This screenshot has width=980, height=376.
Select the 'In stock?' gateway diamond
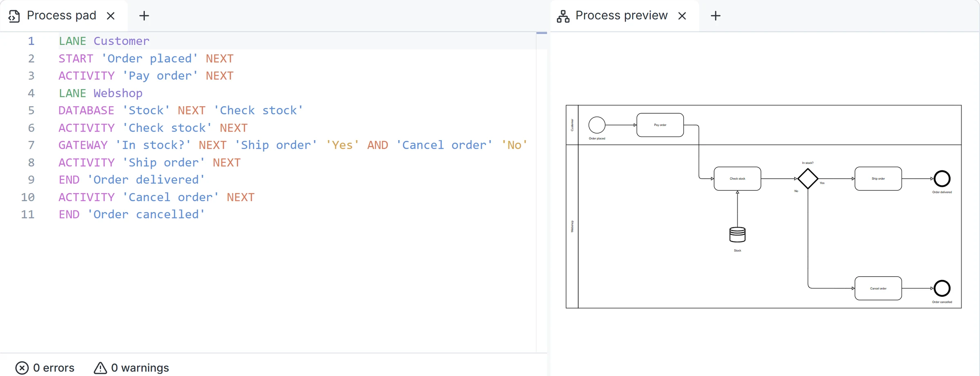tap(808, 179)
